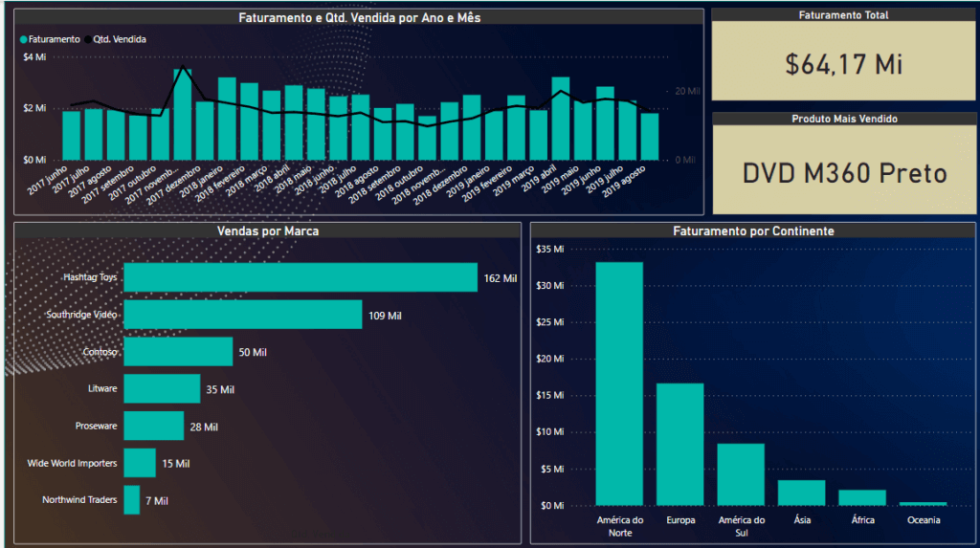Click the Faturamento por Continente title

753,231
